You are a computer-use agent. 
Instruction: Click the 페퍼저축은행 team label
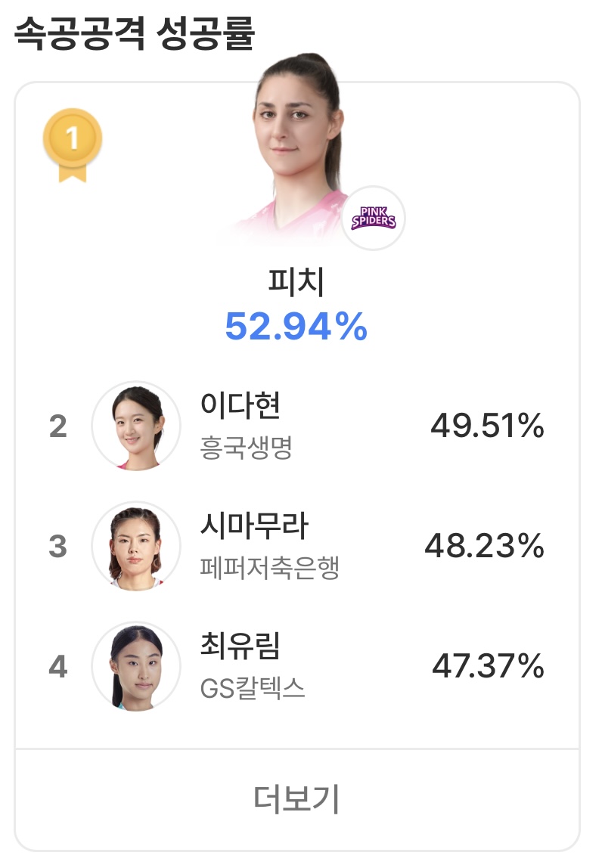269,568
